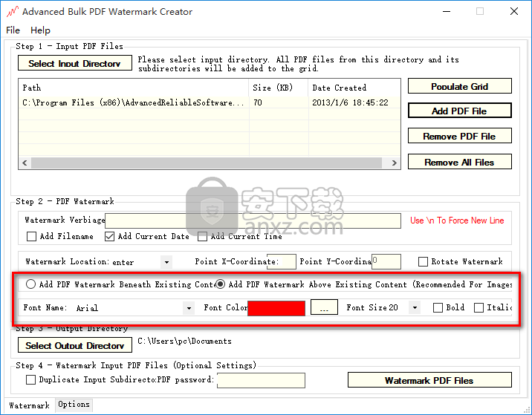Click the C:\Users\pc\Documents output path text
The height and width of the screenshot is (415, 532).
click(x=184, y=341)
